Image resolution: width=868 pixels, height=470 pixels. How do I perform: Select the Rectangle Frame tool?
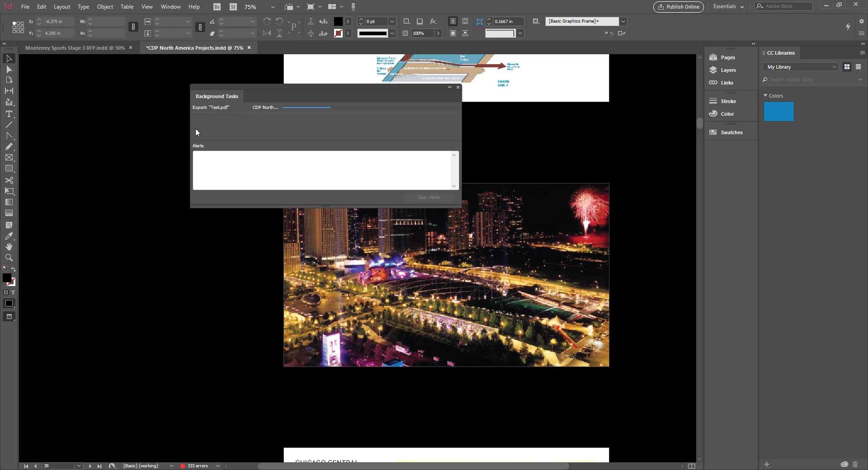9,158
